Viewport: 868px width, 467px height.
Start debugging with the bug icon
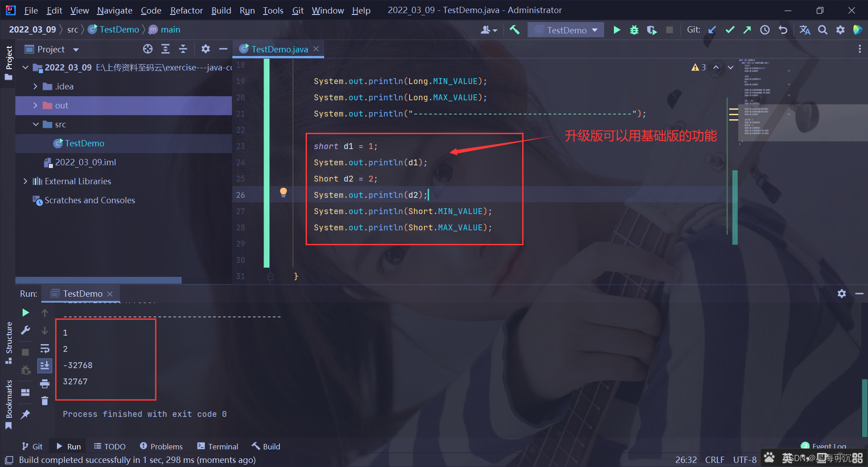point(634,30)
